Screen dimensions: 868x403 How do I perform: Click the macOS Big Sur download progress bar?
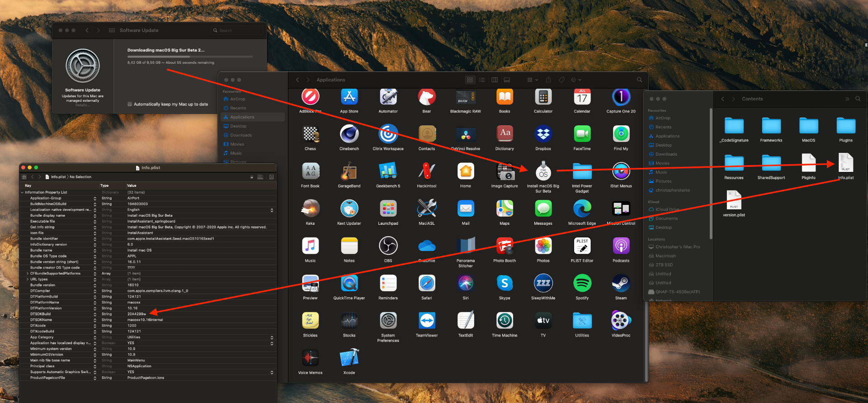tap(190, 57)
